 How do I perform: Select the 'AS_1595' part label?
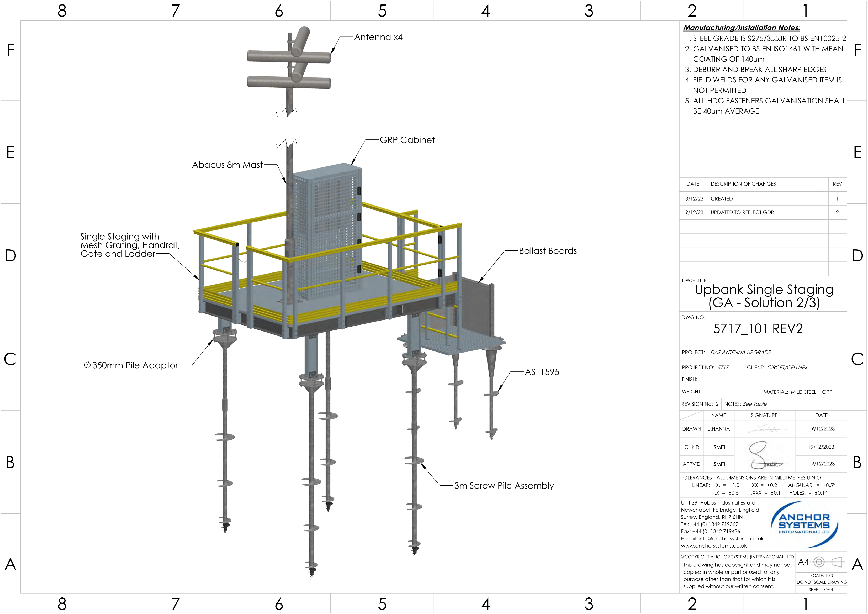pyautogui.click(x=542, y=372)
